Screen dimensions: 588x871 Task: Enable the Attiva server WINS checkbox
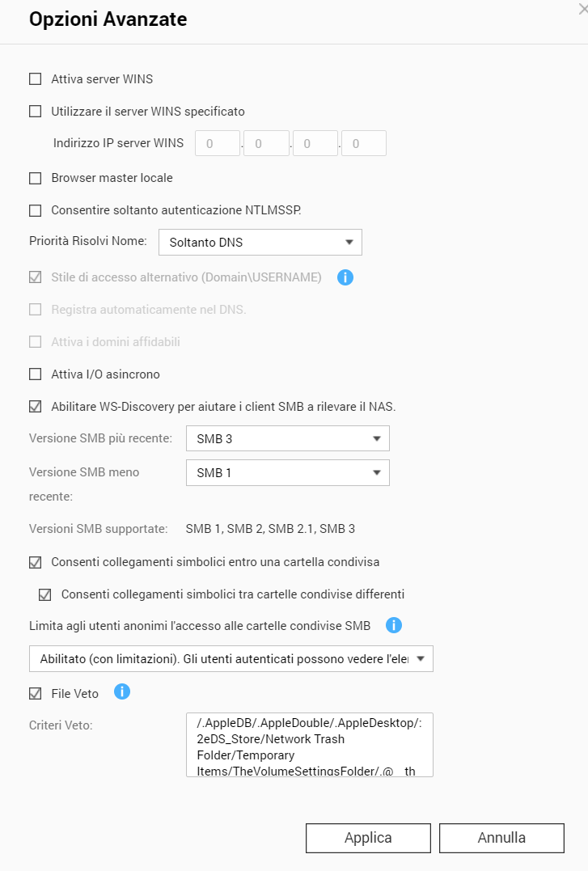35,79
